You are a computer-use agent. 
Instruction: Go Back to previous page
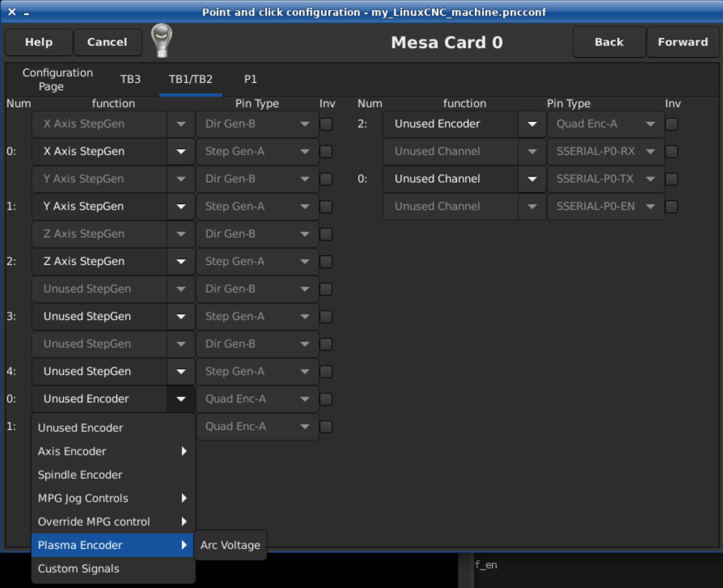coord(609,42)
